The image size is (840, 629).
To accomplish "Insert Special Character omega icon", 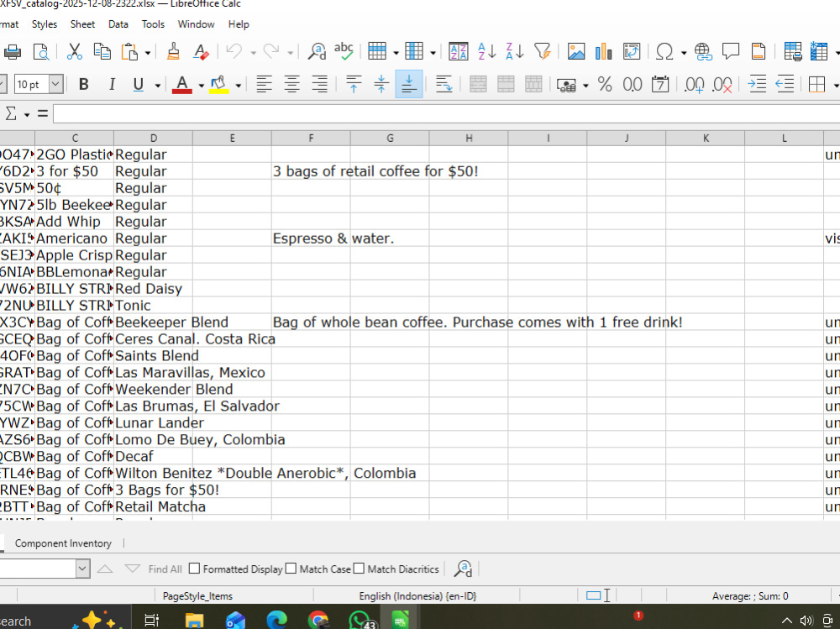I will (664, 52).
